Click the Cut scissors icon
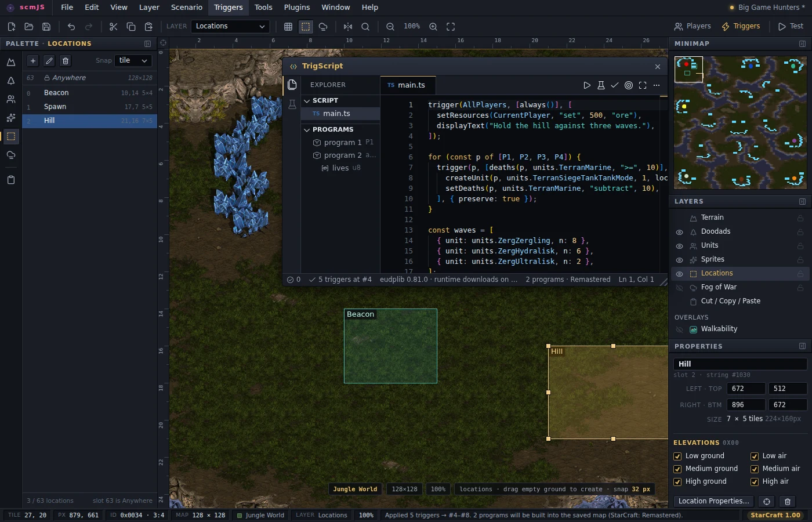 tap(113, 27)
